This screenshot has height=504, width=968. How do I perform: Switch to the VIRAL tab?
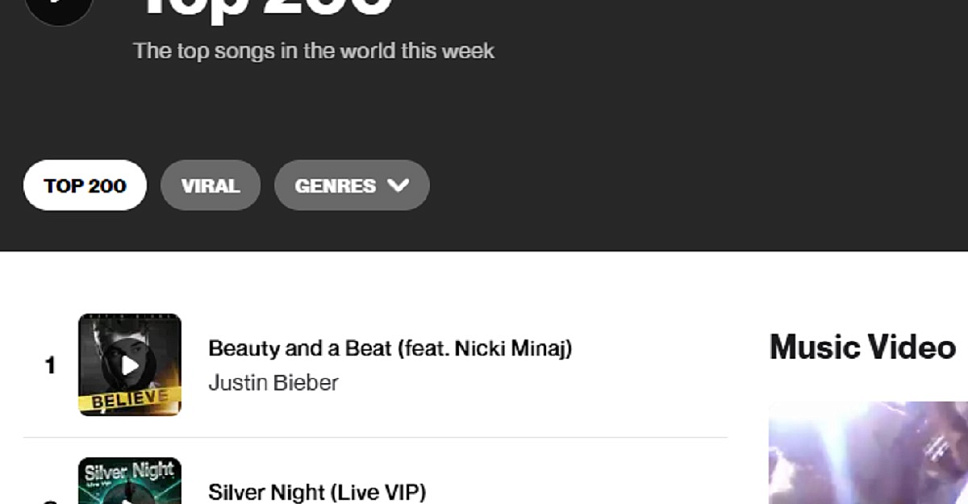(x=210, y=185)
